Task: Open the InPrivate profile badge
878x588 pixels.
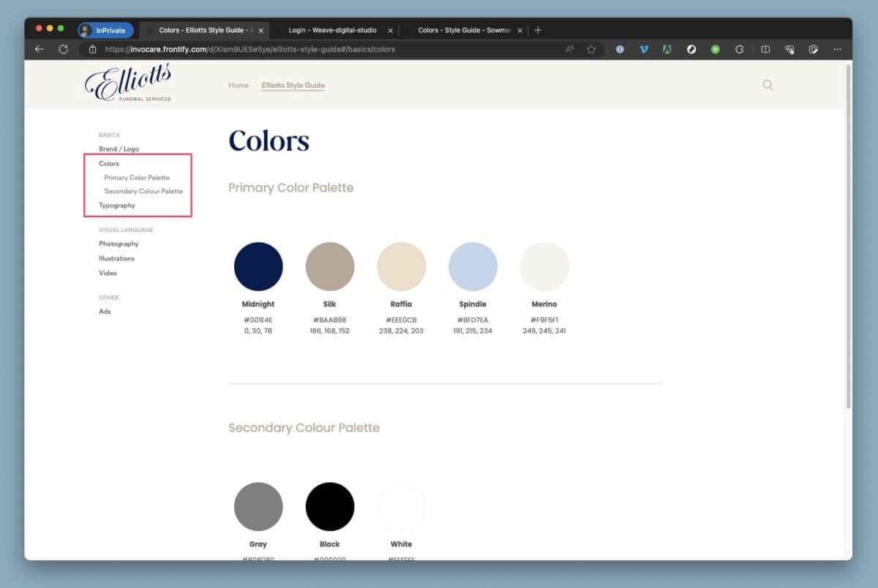Action: pyautogui.click(x=105, y=30)
